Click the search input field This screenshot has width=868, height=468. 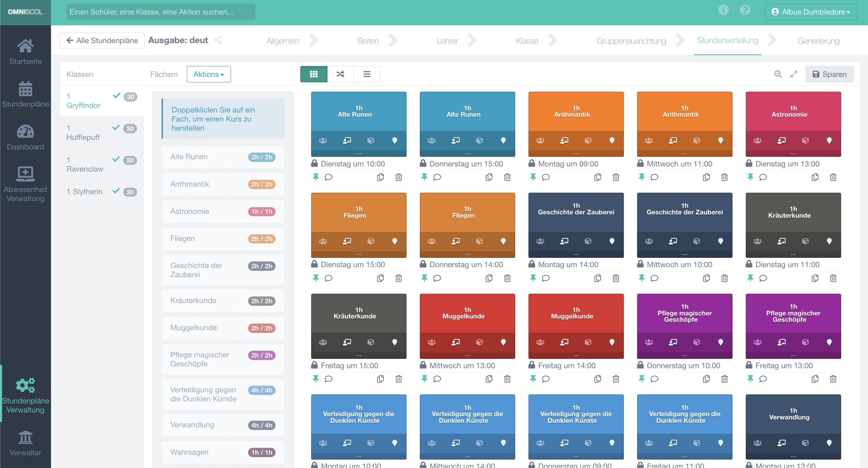pos(160,12)
